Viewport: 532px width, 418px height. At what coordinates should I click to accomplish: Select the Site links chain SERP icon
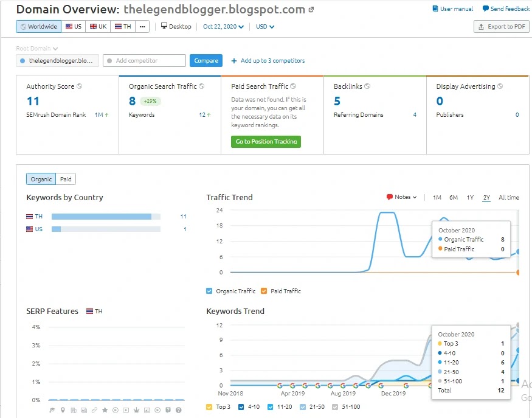[x=94, y=410]
